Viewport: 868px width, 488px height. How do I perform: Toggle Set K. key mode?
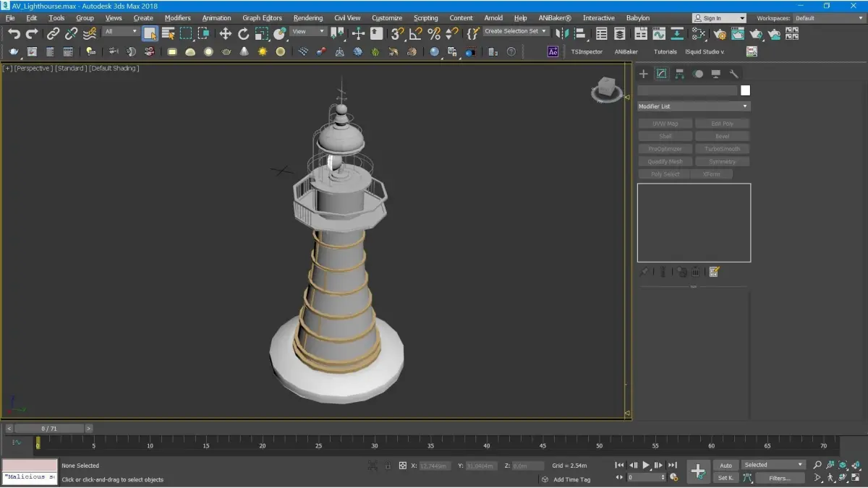click(726, 478)
